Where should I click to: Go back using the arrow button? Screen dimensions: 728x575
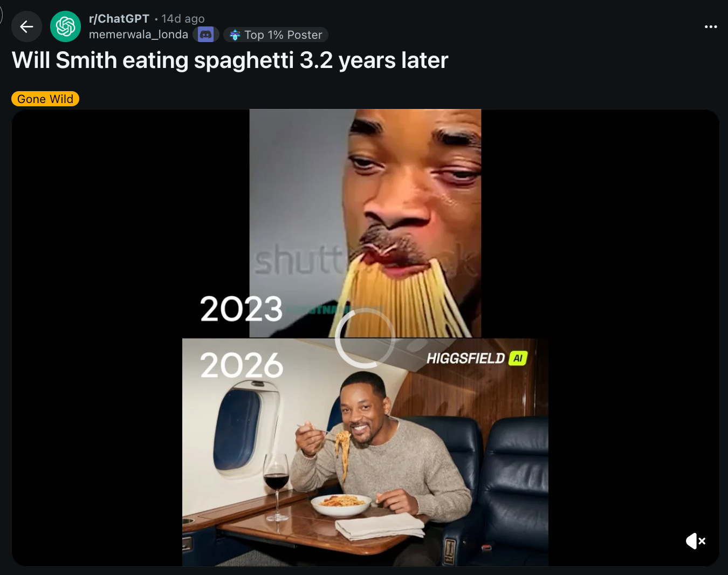pyautogui.click(x=26, y=26)
